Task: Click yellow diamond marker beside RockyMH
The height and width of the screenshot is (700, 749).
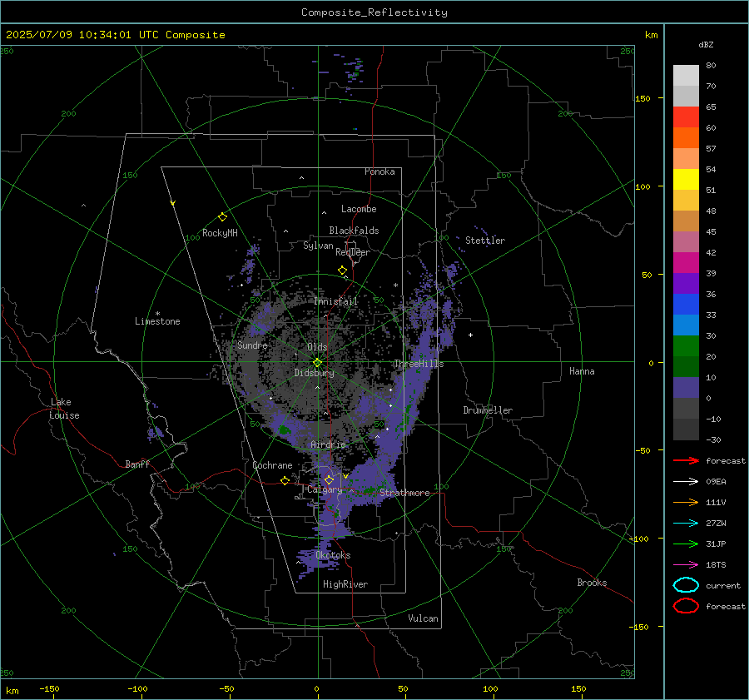Action: click(x=222, y=217)
